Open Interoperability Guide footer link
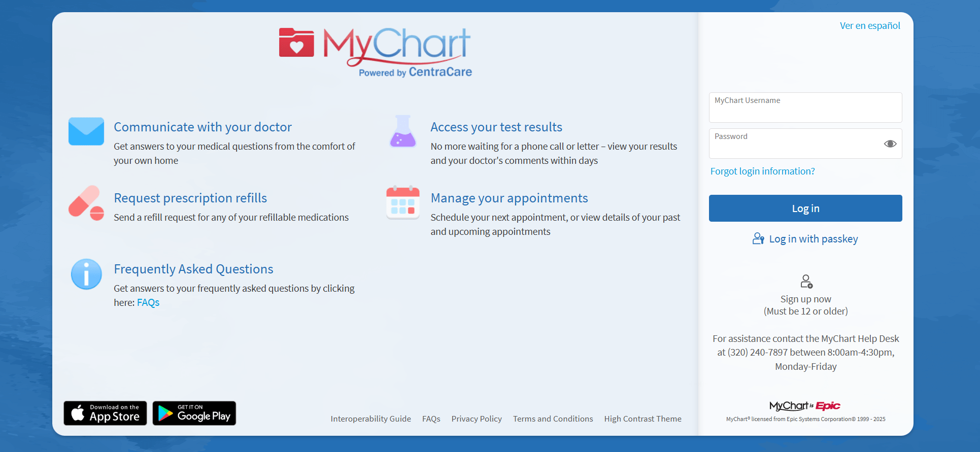The image size is (980, 452). coord(371,419)
